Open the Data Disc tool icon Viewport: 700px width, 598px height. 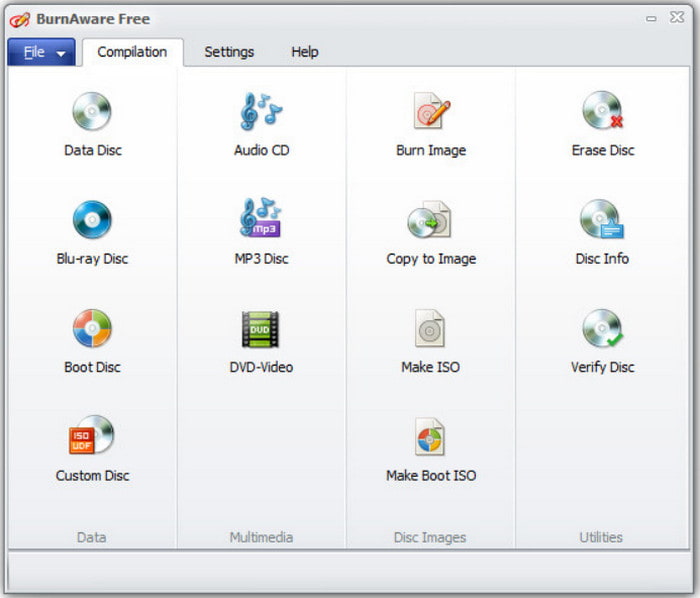coord(92,111)
